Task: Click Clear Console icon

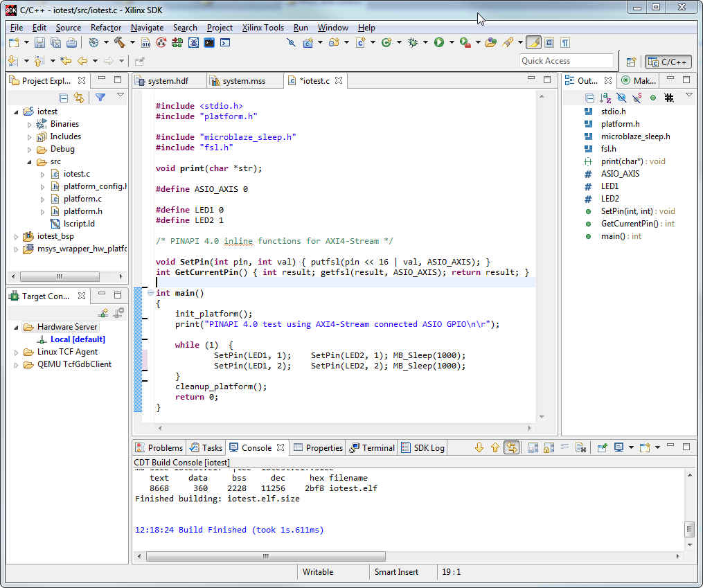Action: [x=580, y=447]
